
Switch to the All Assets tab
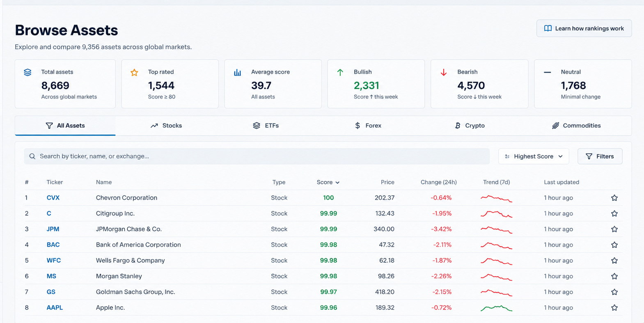point(65,126)
